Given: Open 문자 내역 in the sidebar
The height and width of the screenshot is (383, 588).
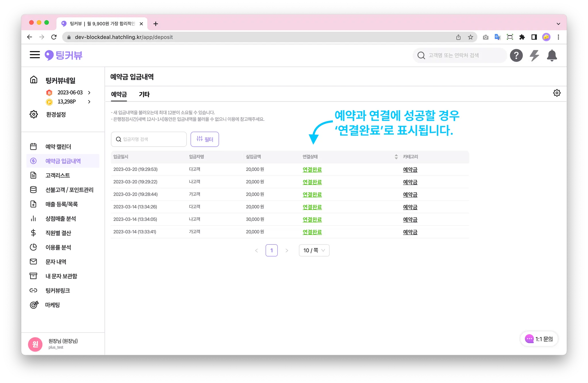Looking at the screenshot, I should (x=56, y=262).
